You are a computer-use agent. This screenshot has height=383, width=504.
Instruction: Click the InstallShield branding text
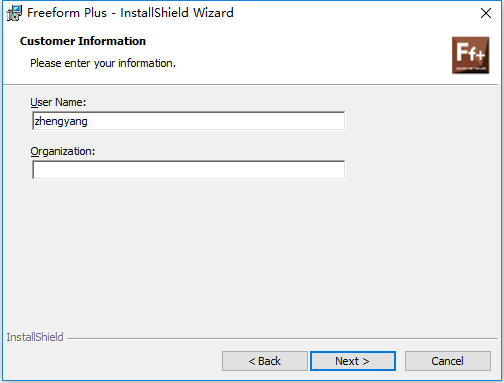[35, 337]
